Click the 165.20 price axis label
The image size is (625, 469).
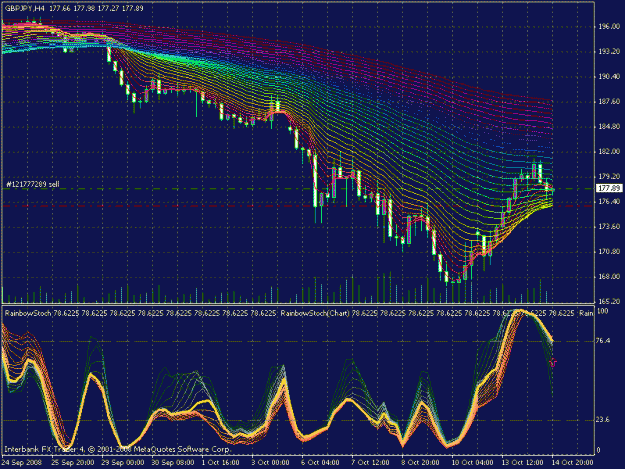click(x=609, y=302)
